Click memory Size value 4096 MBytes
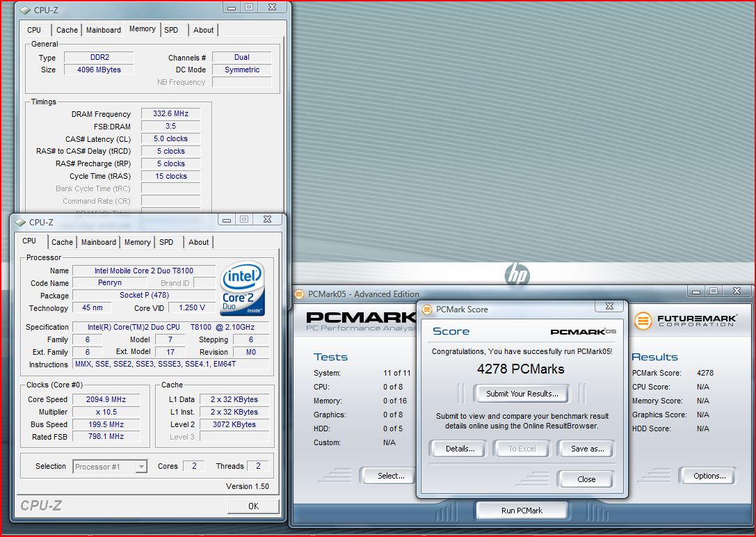The height and width of the screenshot is (537, 756). [x=99, y=70]
